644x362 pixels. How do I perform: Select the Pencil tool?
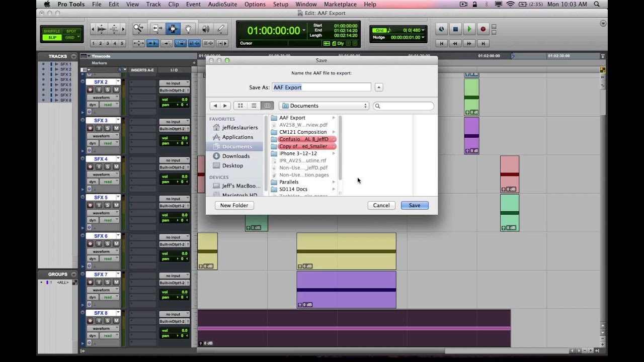(x=221, y=29)
